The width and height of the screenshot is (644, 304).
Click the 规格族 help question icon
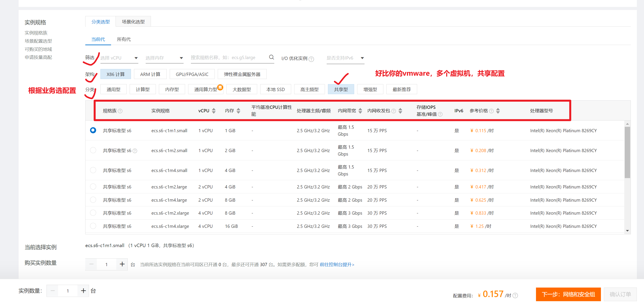tap(120, 111)
